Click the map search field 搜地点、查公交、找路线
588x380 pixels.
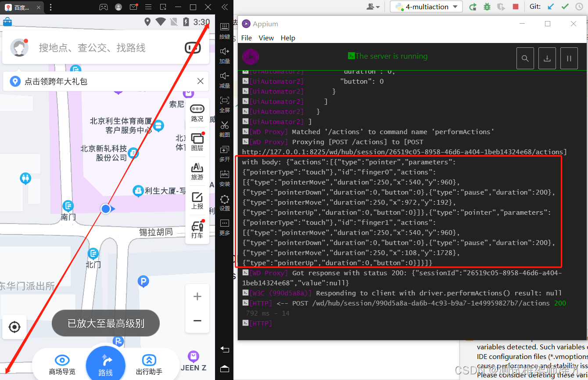[x=92, y=48]
